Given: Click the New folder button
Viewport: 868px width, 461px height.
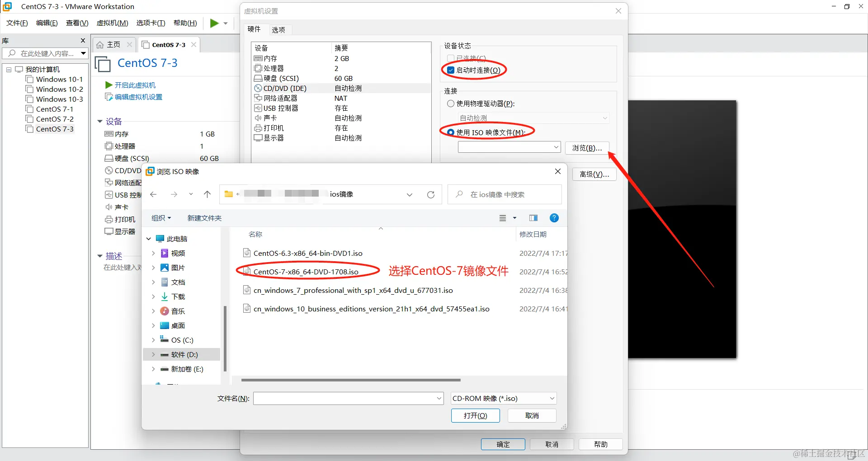Looking at the screenshot, I should 204,218.
